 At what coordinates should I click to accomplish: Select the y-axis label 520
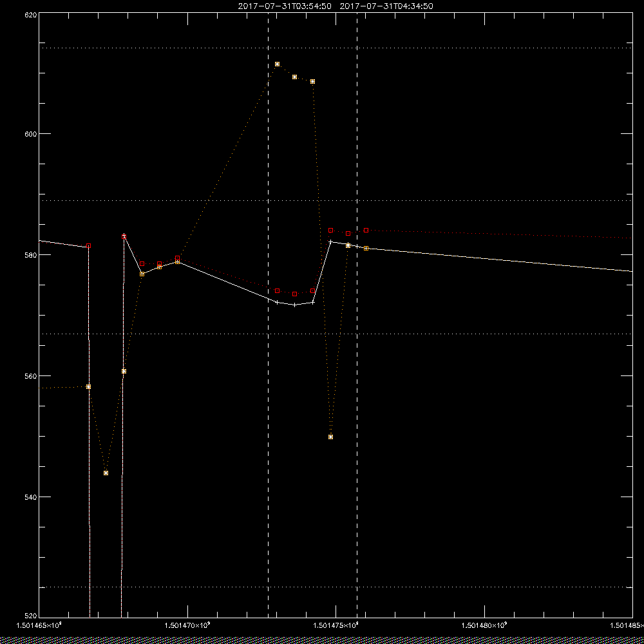coord(31,616)
